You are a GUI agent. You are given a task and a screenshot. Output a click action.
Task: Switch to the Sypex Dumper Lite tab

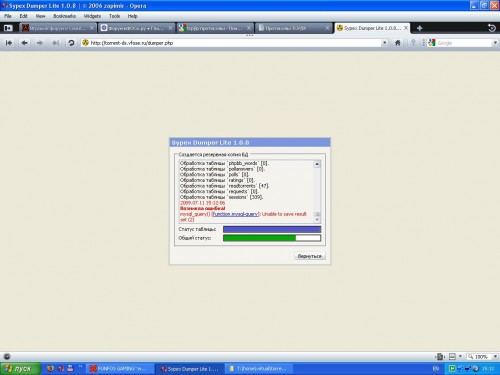tap(372, 28)
